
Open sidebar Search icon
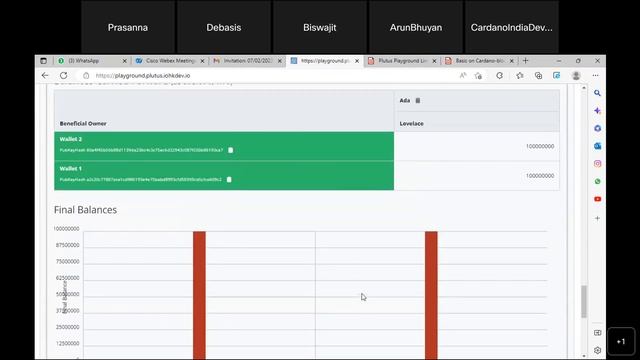(598, 93)
